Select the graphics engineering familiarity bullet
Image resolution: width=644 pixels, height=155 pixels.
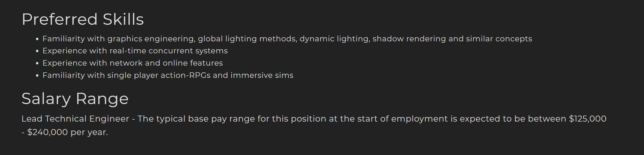pyautogui.click(x=287, y=39)
